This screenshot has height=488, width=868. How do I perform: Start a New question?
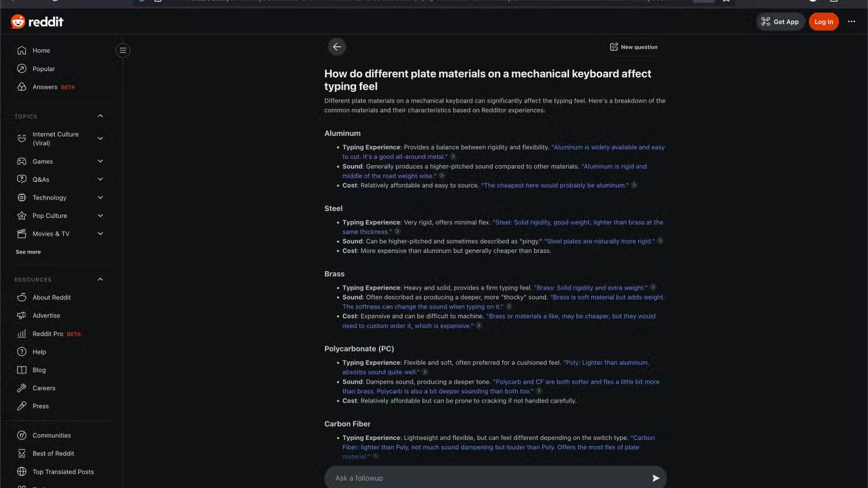point(634,47)
